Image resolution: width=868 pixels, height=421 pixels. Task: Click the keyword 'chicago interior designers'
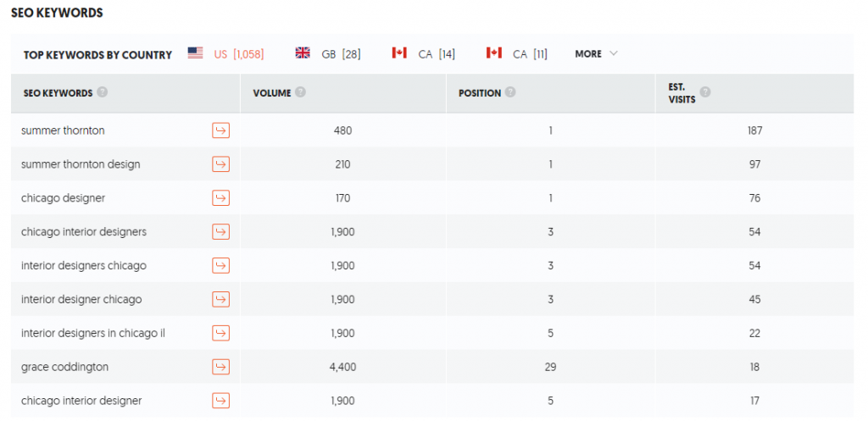tap(84, 232)
